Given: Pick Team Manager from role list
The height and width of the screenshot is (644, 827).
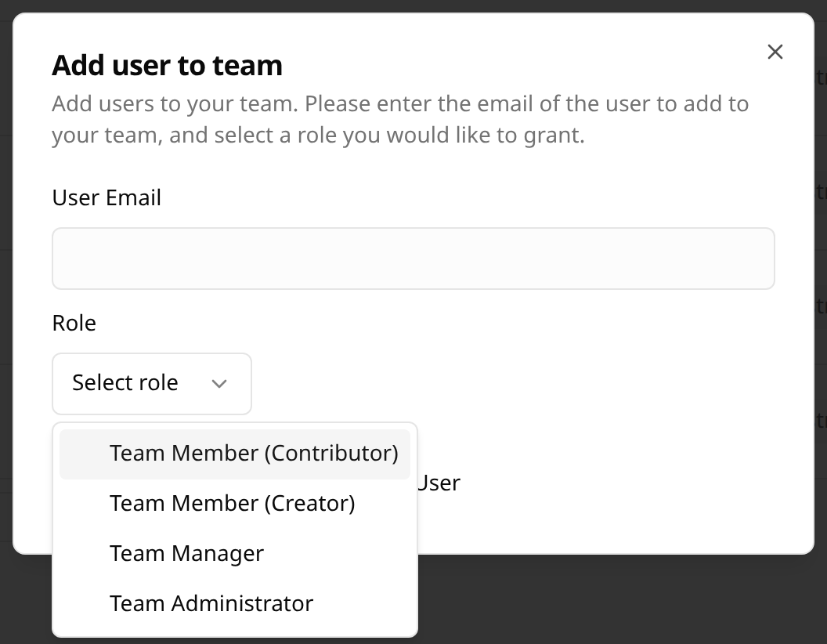Looking at the screenshot, I should [x=186, y=553].
